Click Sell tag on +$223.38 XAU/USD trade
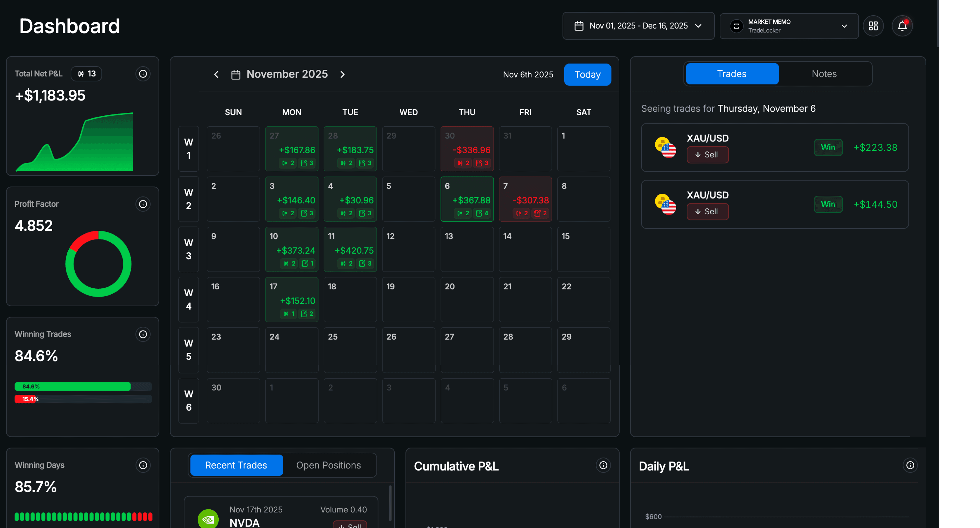 click(707, 155)
